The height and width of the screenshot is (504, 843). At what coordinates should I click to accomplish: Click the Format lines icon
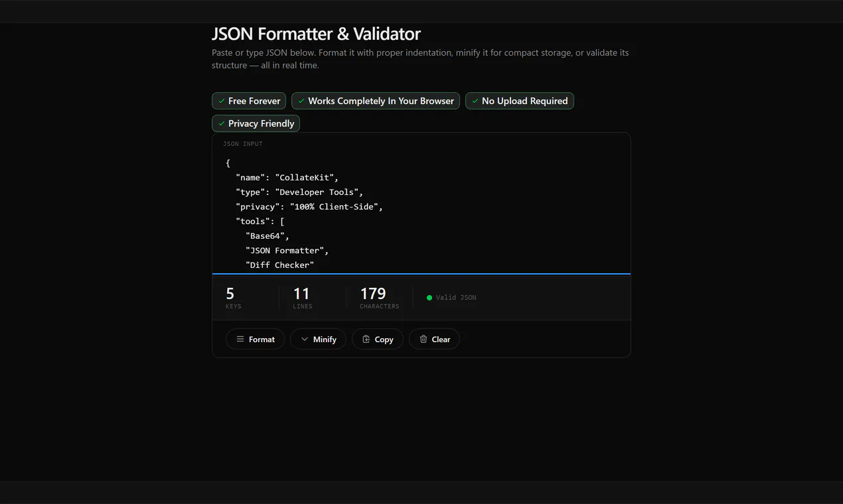point(240,339)
